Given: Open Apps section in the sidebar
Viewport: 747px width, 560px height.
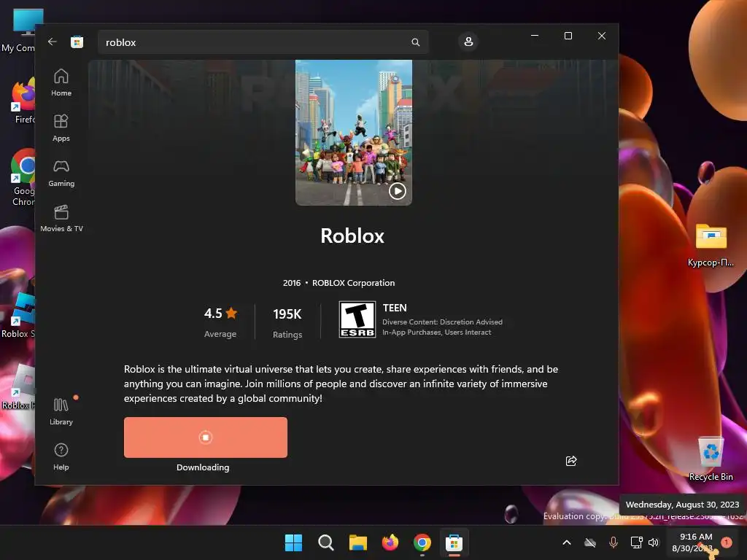Looking at the screenshot, I should (61, 128).
